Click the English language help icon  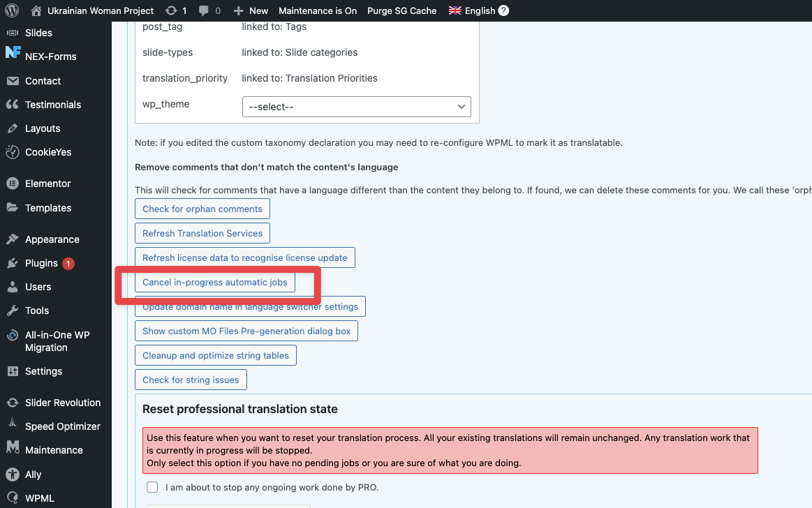coord(503,10)
